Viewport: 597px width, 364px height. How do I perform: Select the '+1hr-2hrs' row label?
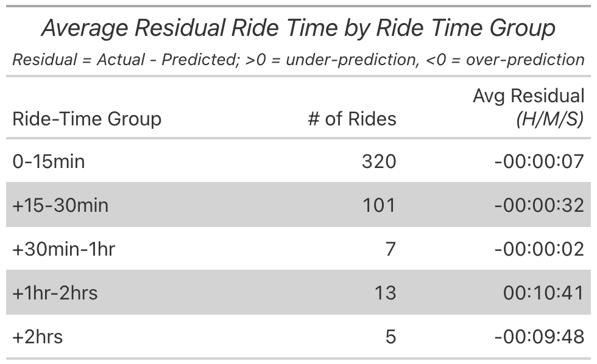coord(55,293)
